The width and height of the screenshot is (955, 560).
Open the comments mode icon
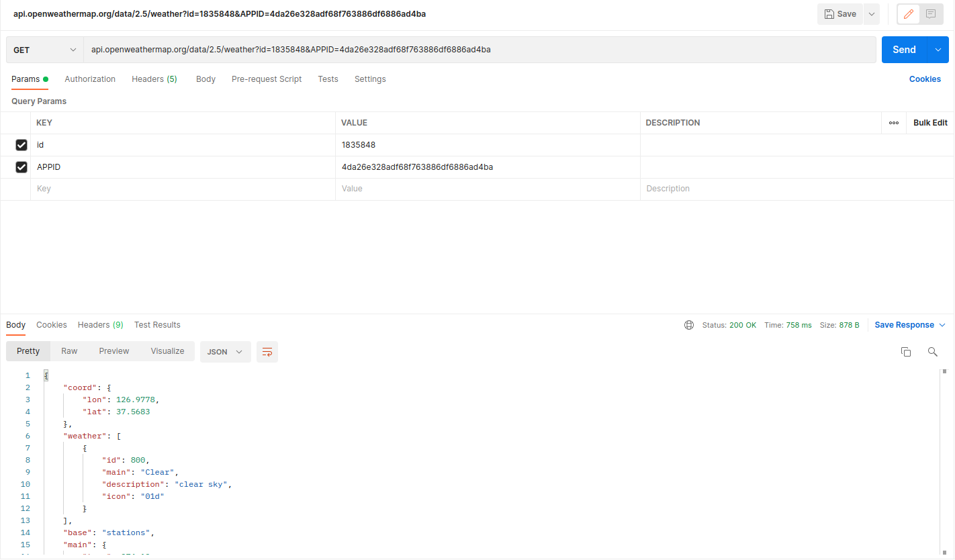[931, 14]
